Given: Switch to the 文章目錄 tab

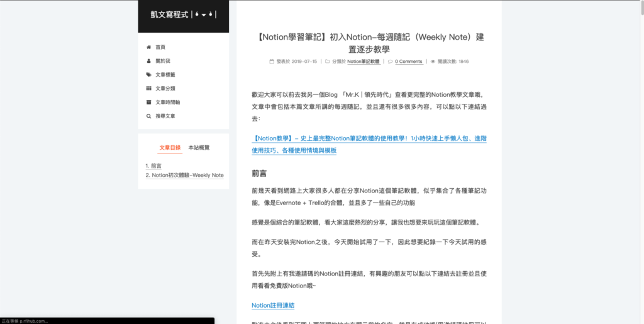Looking at the screenshot, I should pyautogui.click(x=170, y=147).
